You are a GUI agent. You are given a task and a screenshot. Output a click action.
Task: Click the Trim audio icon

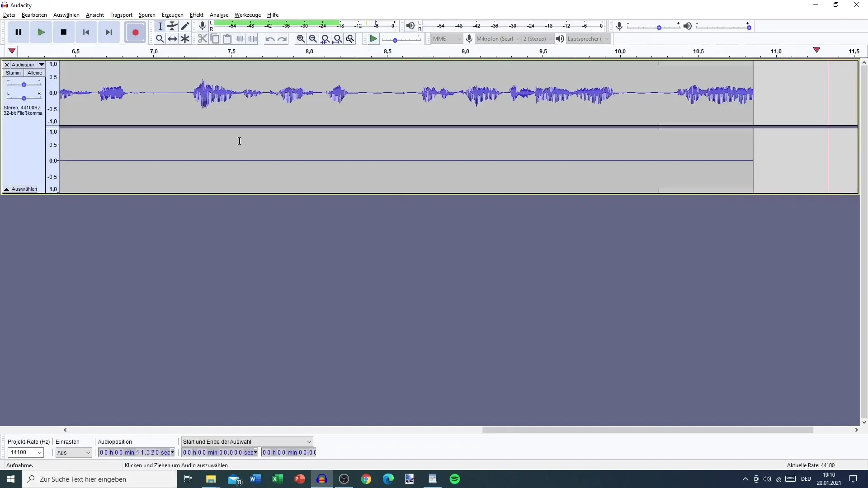(240, 39)
